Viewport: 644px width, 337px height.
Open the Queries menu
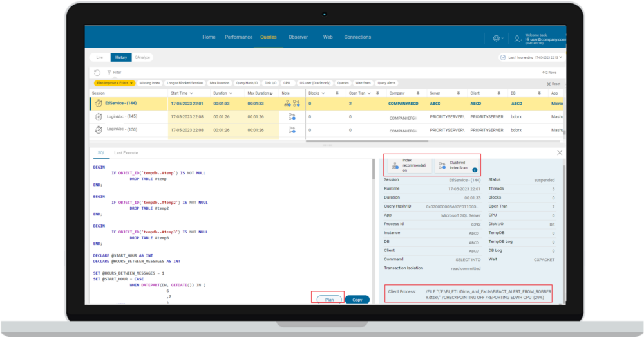[x=268, y=37]
